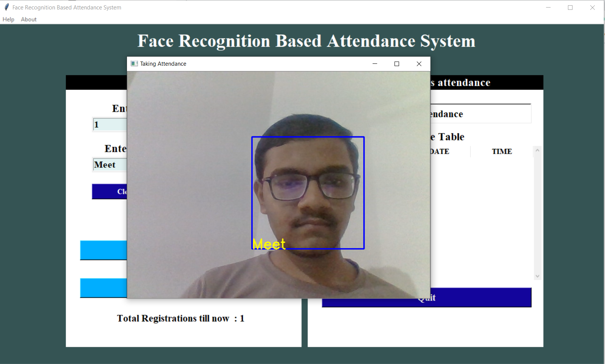Click the lower cyan button on the left panel
605x364 pixels.
coord(102,288)
